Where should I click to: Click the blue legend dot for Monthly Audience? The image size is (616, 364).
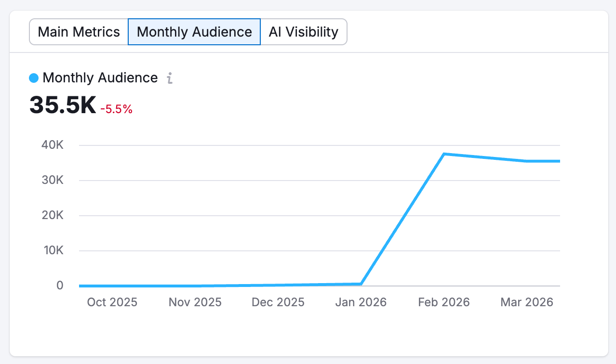pos(33,78)
